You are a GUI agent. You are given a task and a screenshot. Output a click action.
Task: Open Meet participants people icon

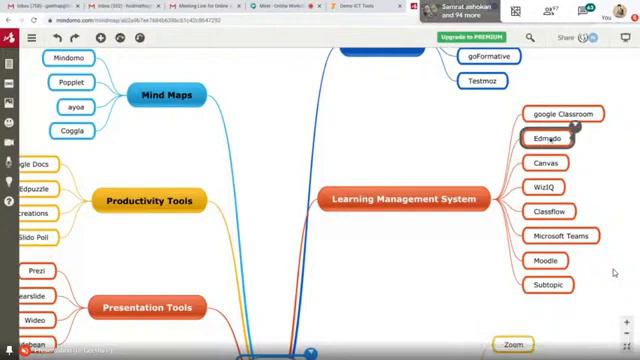pos(550,11)
